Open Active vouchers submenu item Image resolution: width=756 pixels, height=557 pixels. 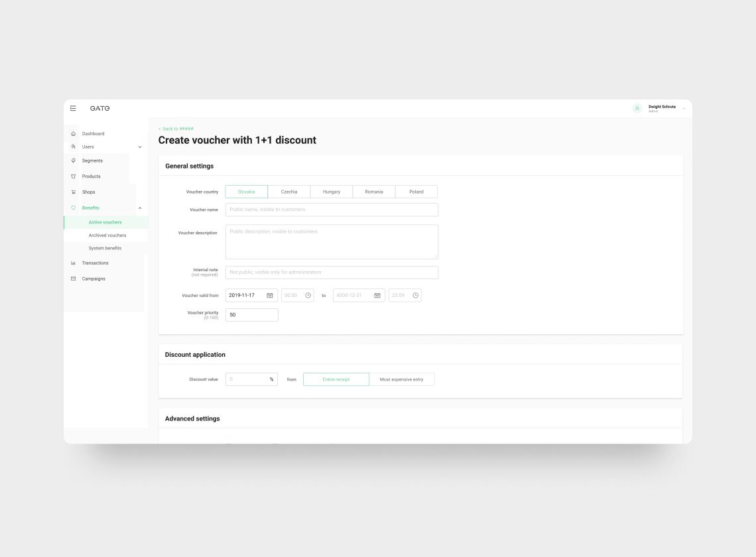pyautogui.click(x=106, y=222)
